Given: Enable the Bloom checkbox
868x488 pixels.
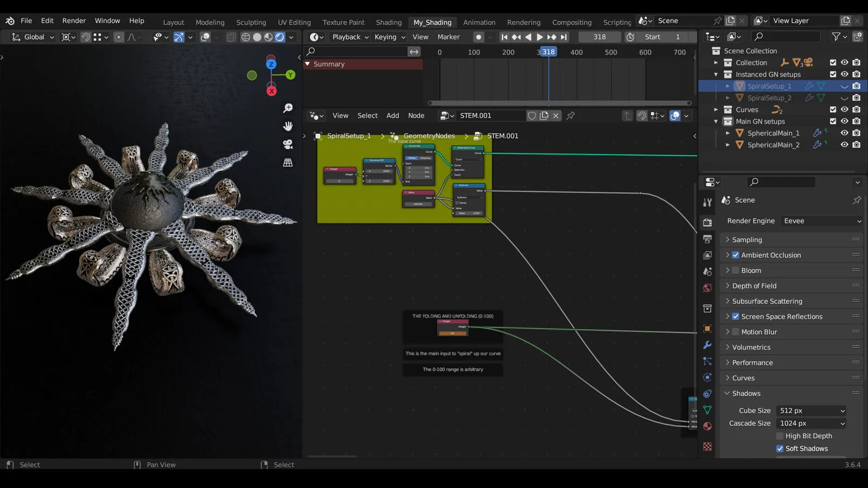Looking at the screenshot, I should (736, 270).
